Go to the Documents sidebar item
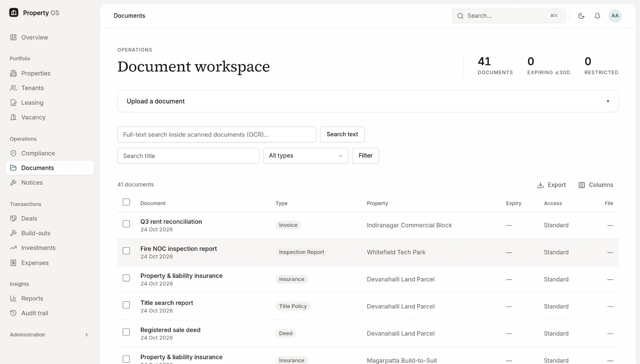 50,168
